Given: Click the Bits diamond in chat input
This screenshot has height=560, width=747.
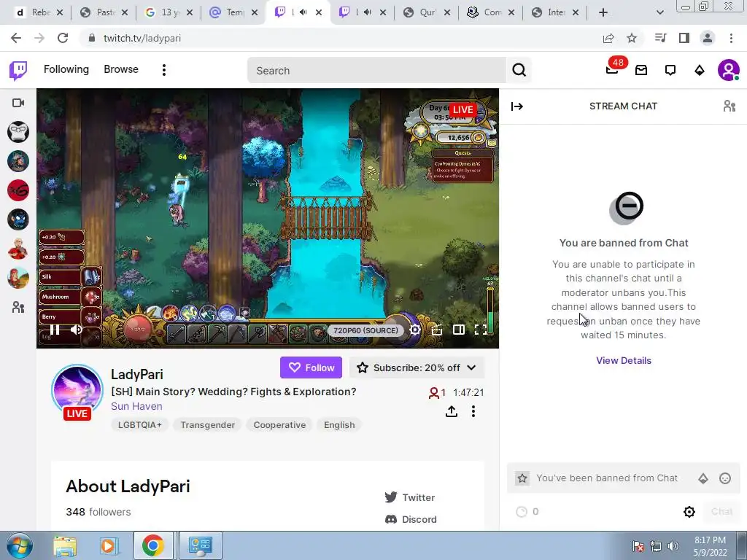Looking at the screenshot, I should [x=703, y=478].
